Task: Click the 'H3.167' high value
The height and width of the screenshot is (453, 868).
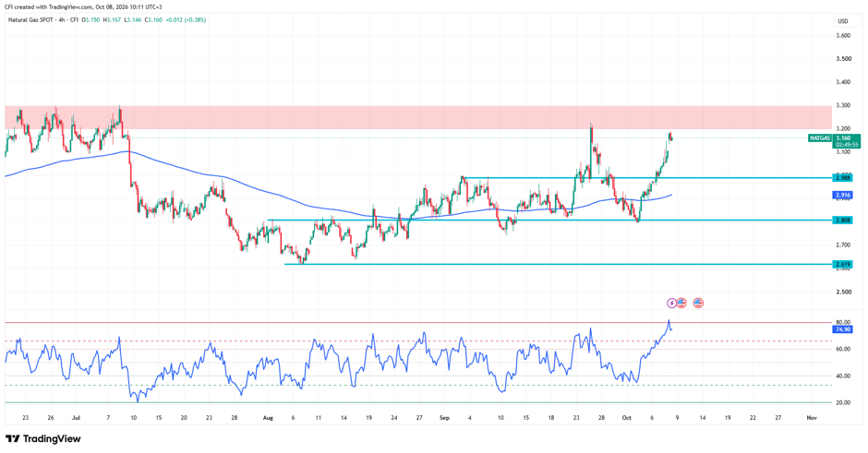Action: [111, 20]
